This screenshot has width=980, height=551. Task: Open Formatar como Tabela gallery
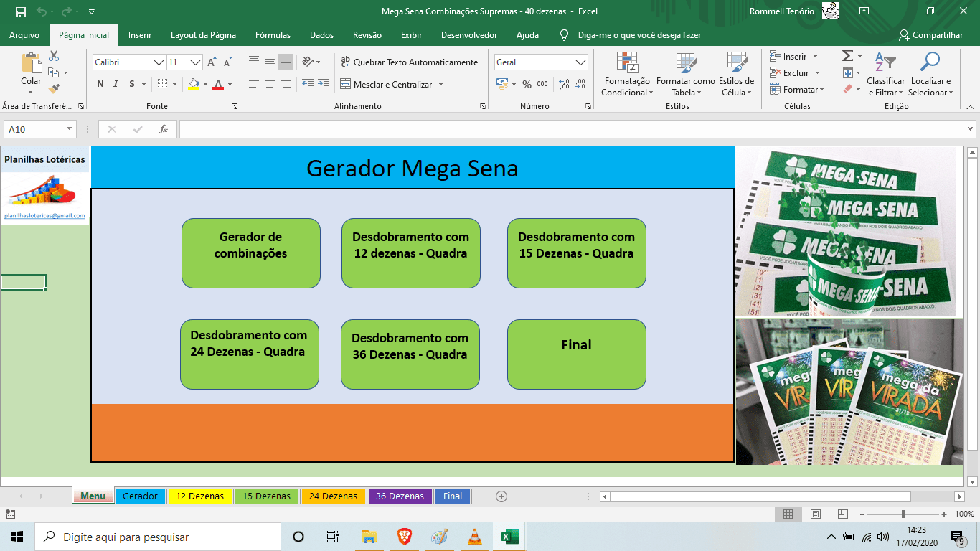(x=685, y=74)
